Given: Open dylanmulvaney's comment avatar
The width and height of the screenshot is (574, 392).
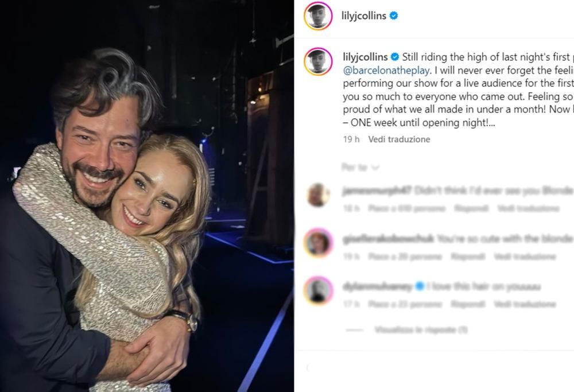Looking at the screenshot, I should coord(318,290).
